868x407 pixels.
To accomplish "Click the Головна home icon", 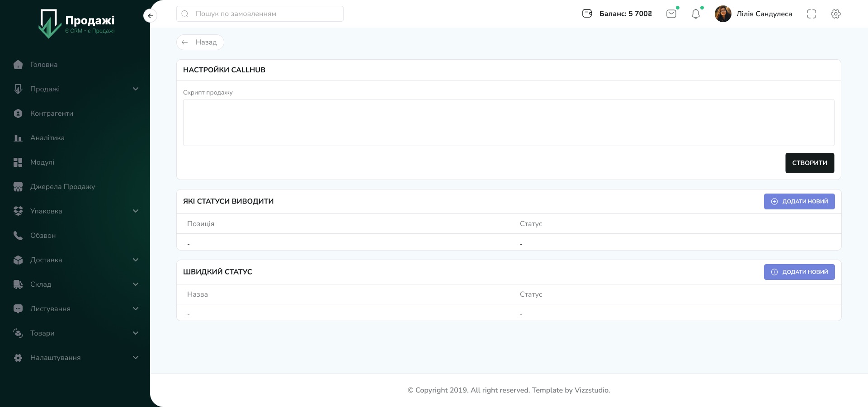I will click(x=18, y=65).
